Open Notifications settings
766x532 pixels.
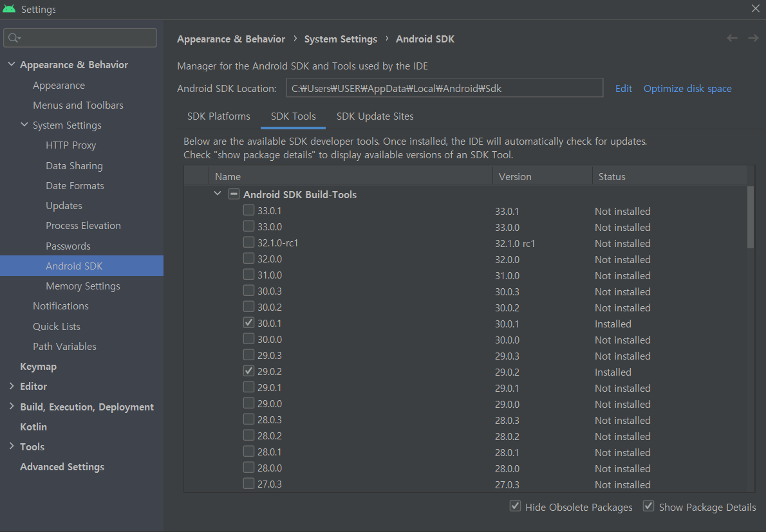(x=61, y=306)
